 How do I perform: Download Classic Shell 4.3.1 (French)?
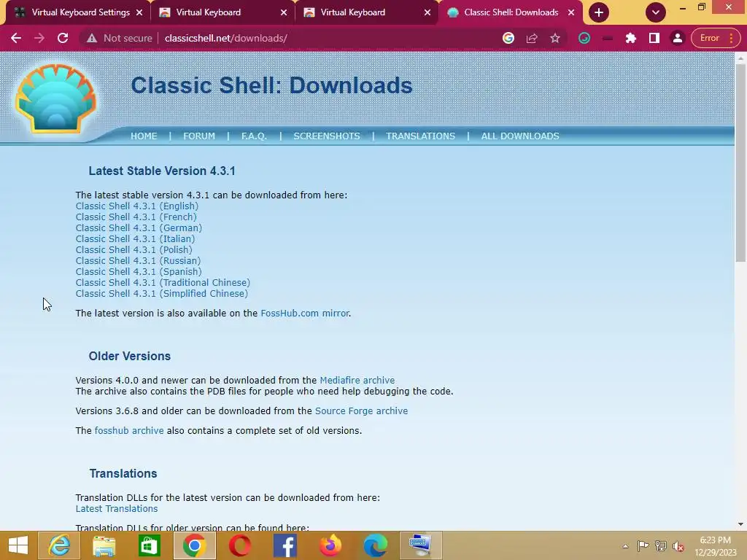click(136, 217)
